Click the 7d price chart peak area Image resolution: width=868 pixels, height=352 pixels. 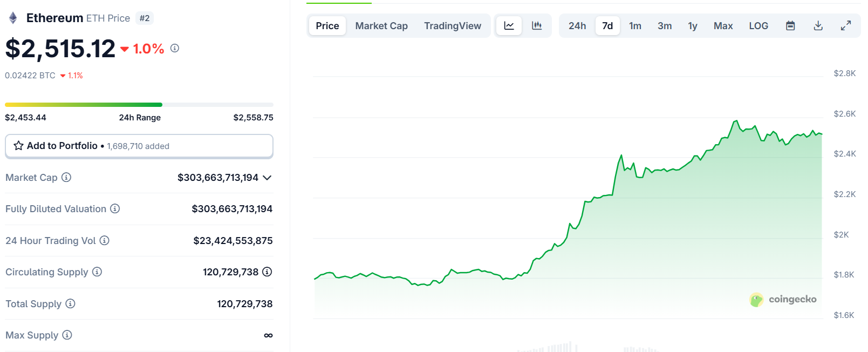pyautogui.click(x=735, y=122)
